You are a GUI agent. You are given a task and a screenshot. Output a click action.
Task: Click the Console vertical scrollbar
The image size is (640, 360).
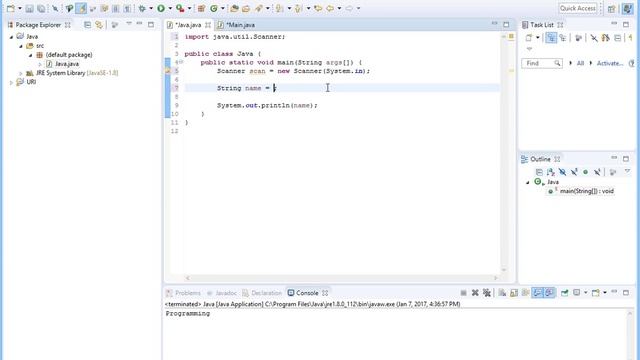pyautogui.click(x=630, y=335)
